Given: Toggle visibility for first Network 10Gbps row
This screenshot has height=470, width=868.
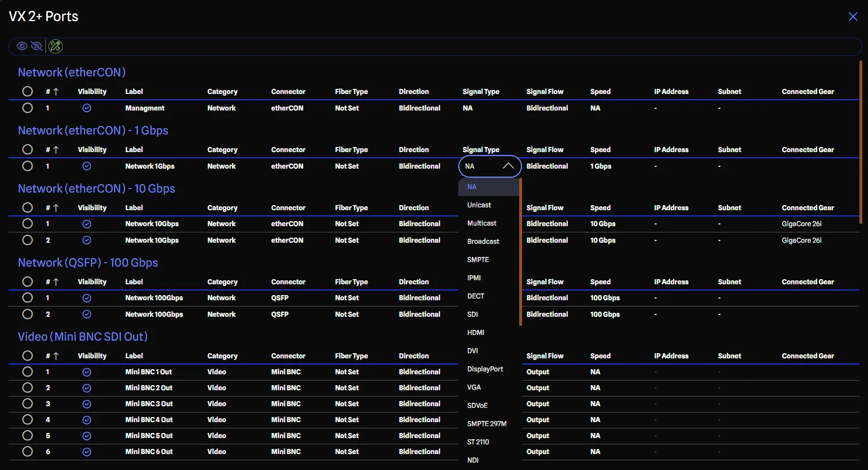Looking at the screenshot, I should click(87, 224).
